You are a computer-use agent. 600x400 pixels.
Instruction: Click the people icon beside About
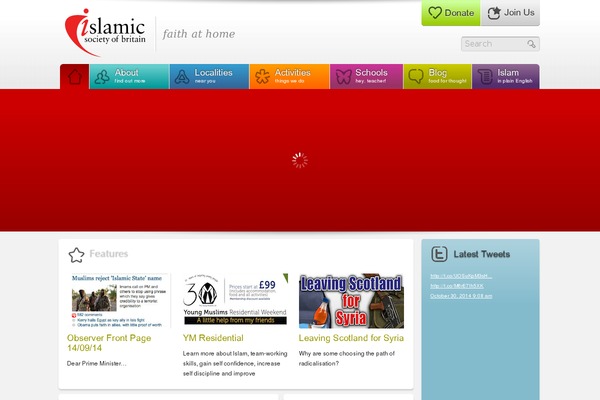[102, 77]
